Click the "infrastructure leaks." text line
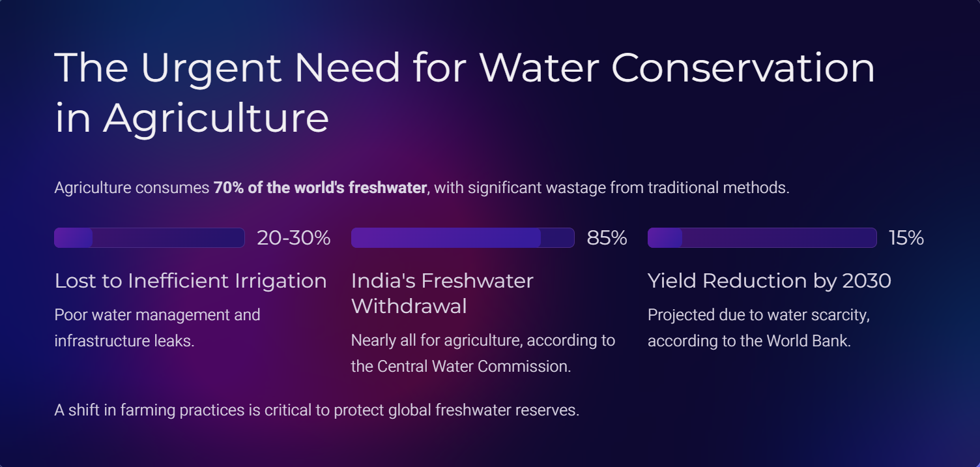This screenshot has width=980, height=467. (124, 340)
